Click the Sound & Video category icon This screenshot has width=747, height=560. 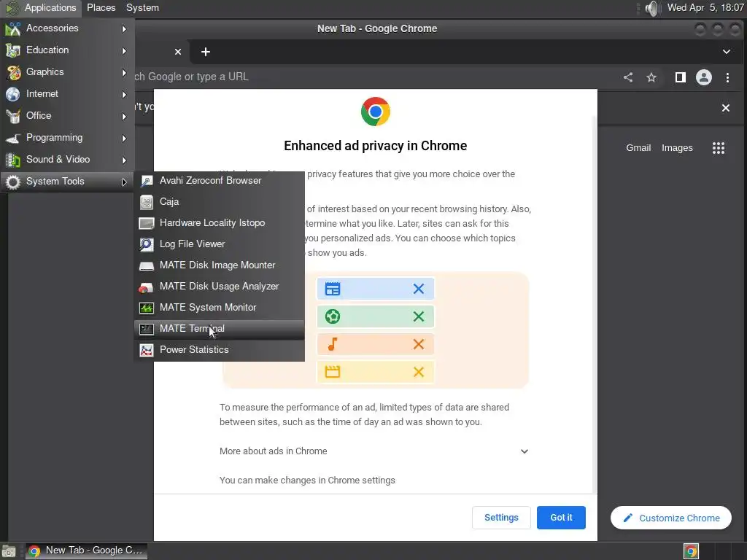click(13, 160)
